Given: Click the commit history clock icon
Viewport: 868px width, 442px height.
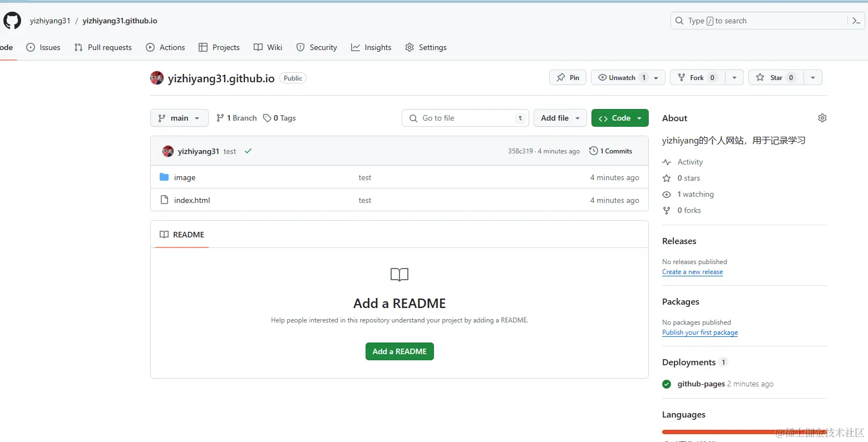Looking at the screenshot, I should pos(594,151).
